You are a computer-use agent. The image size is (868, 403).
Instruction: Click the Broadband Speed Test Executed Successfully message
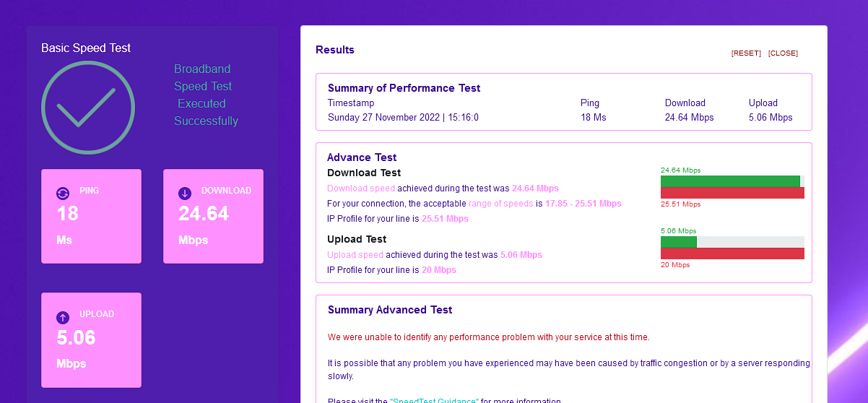(206, 95)
